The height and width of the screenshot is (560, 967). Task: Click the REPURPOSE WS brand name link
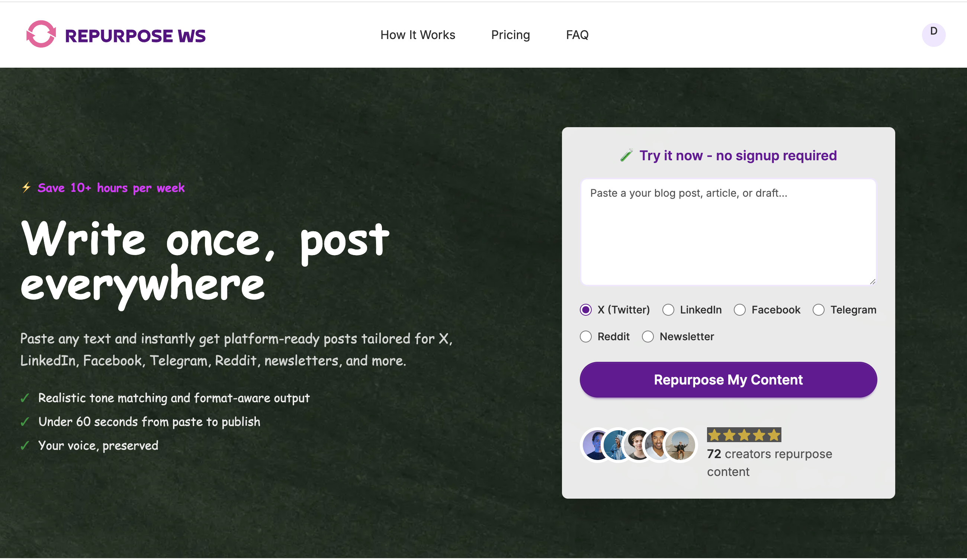click(135, 36)
